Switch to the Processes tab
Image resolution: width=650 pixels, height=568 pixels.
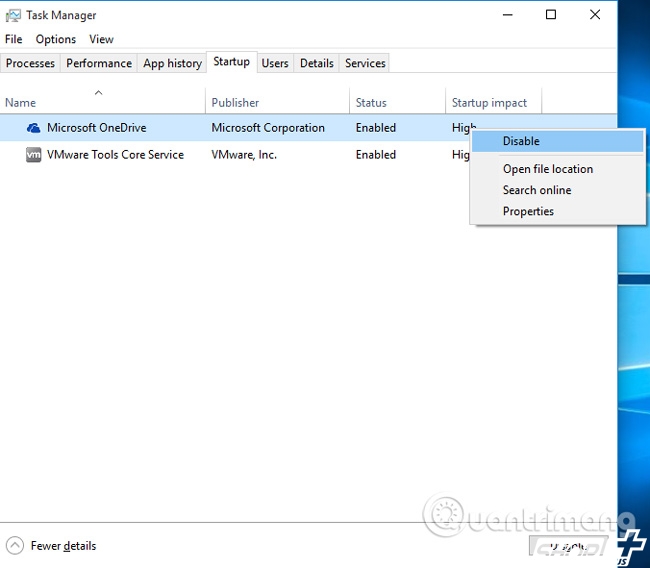30,63
